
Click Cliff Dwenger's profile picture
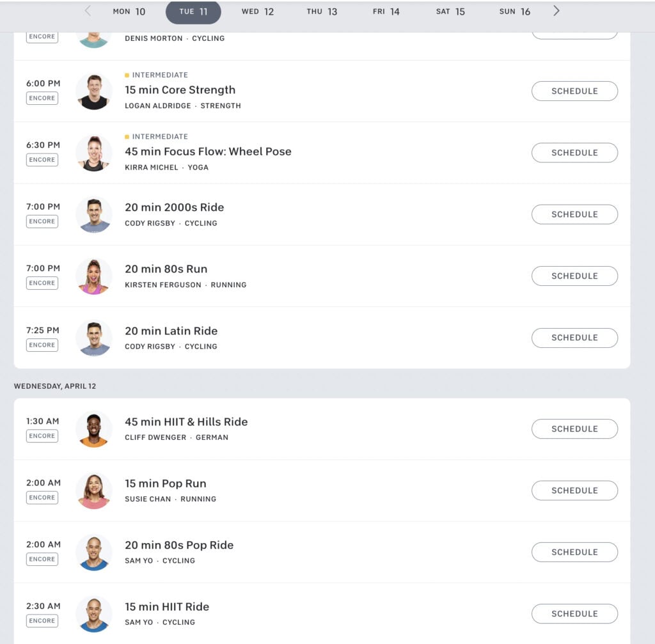[x=93, y=429]
